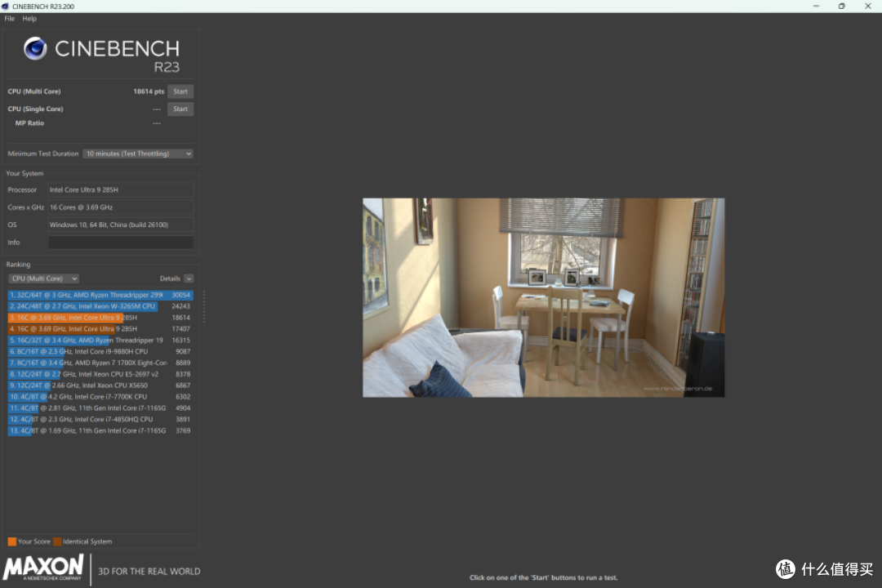Open the Minimum Test Duration dropdown

click(x=138, y=154)
